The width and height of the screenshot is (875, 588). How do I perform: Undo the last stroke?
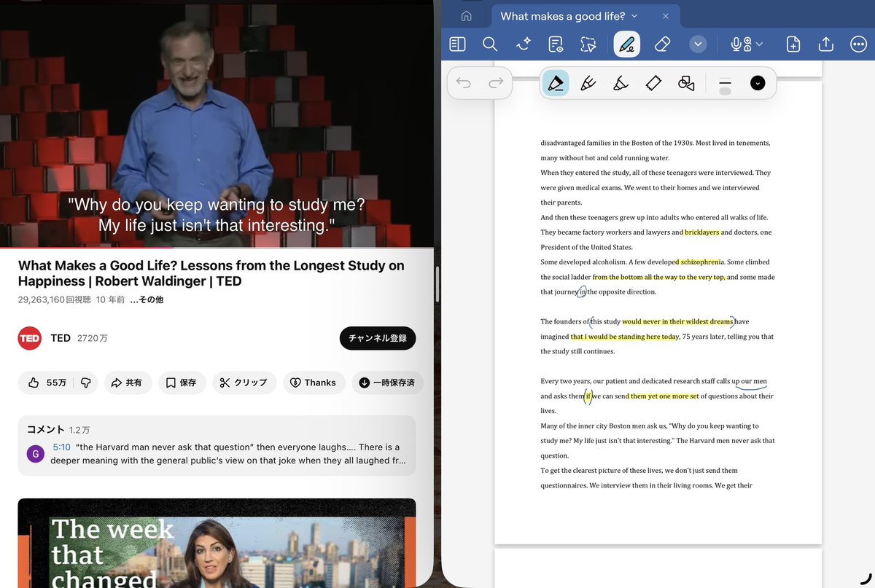click(464, 83)
